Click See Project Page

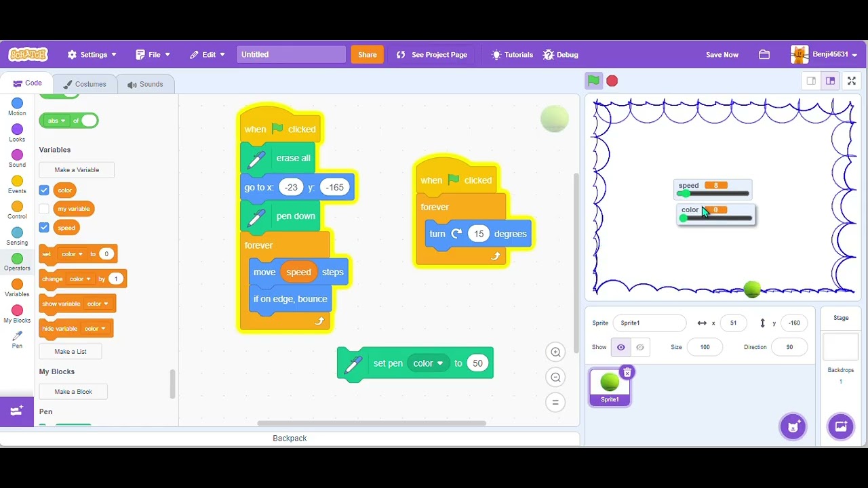click(x=432, y=55)
